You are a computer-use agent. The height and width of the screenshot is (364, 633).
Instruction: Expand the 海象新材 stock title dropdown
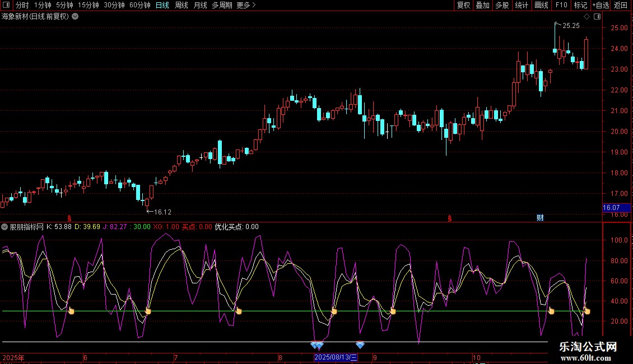tap(75, 16)
